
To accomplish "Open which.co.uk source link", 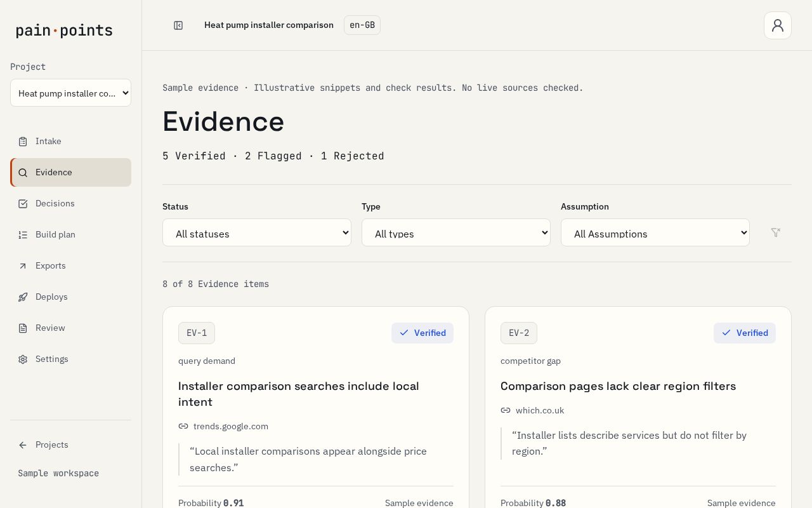I will [x=540, y=411].
